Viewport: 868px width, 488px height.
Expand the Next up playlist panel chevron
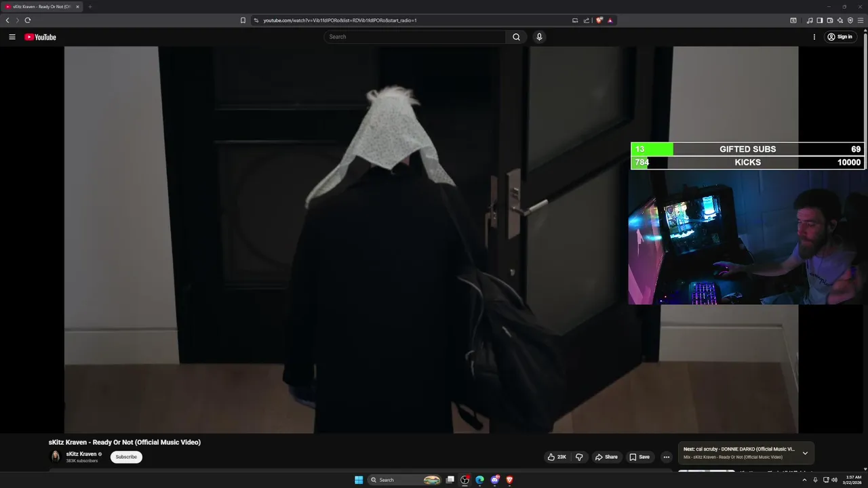click(x=805, y=453)
